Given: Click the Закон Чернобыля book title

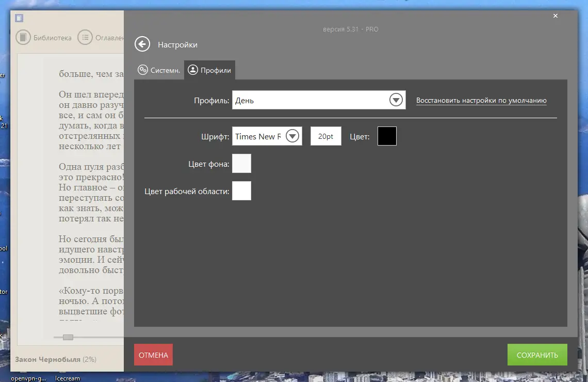Looking at the screenshot, I should click(47, 359).
